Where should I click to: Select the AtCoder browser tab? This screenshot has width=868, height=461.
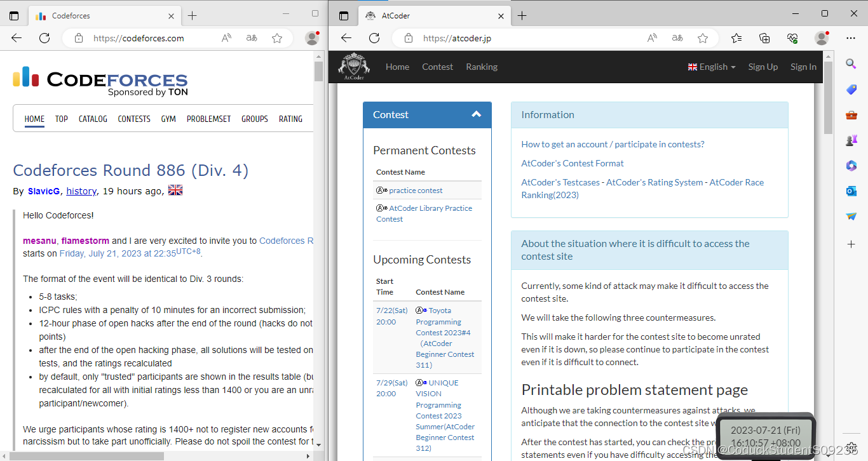tap(435, 16)
